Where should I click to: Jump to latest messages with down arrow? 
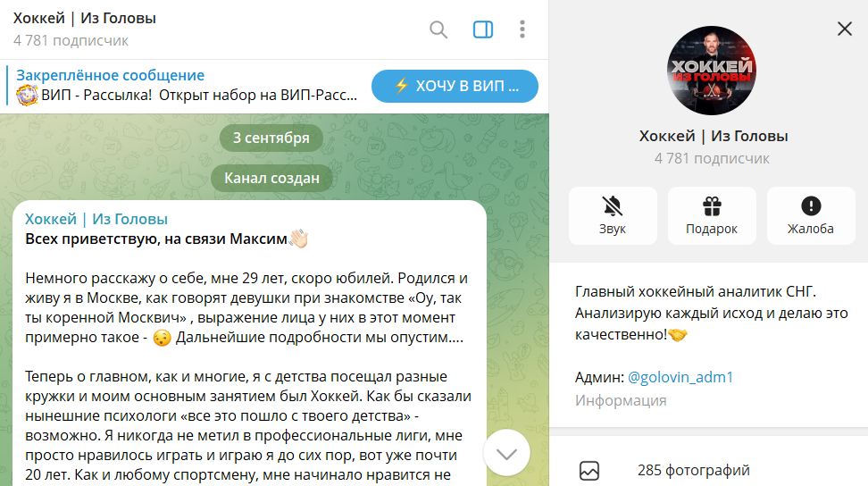coord(506,454)
